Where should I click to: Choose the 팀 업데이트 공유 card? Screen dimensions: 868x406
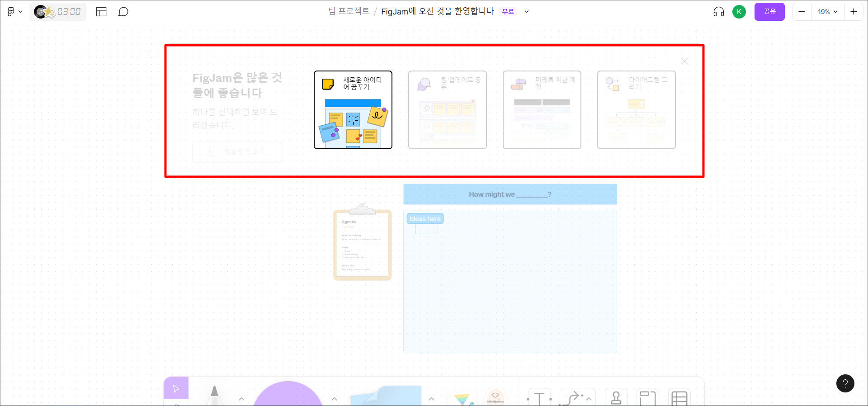[x=448, y=110]
